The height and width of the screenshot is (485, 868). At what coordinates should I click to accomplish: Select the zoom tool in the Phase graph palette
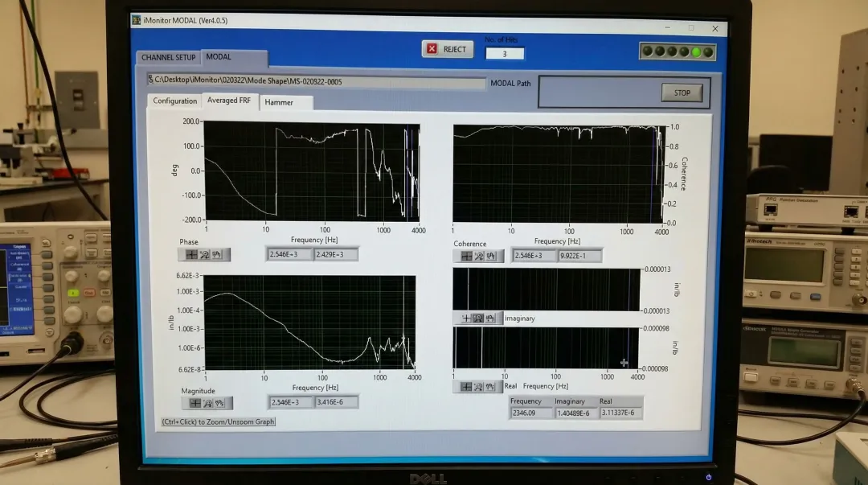(204, 254)
